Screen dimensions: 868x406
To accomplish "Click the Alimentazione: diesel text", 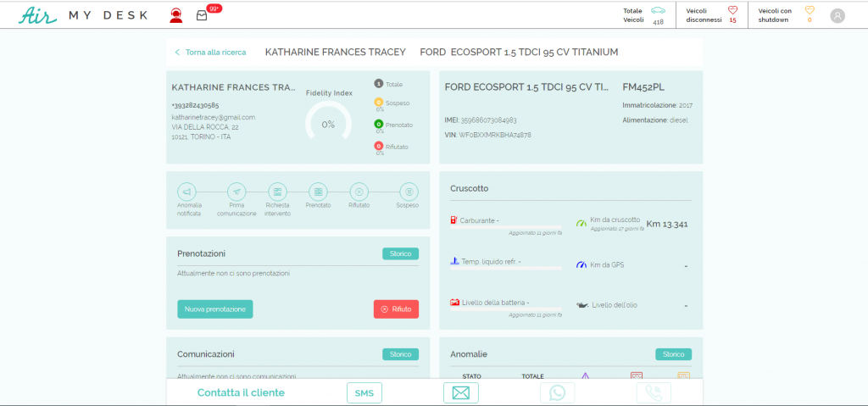I will pyautogui.click(x=655, y=120).
